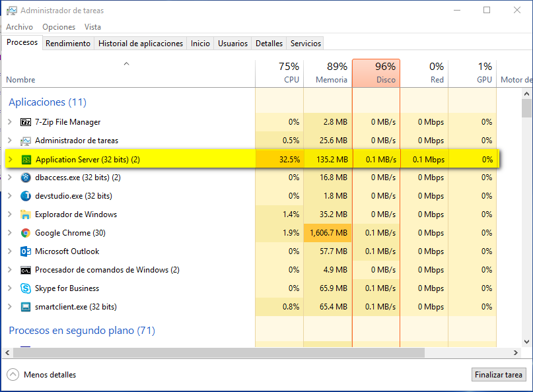This screenshot has width=533, height=392.
Task: Select the Aplicaciones (11) group heading
Action: pos(48,102)
